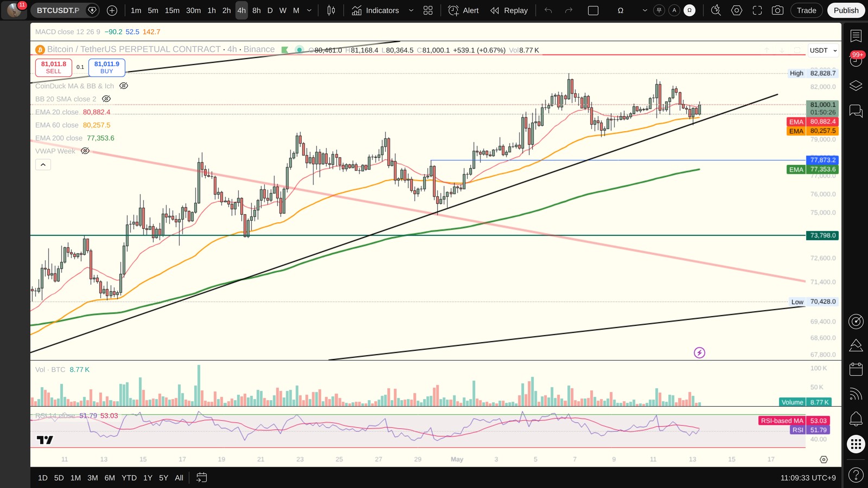This screenshot has width=868, height=488.
Task: Open the Ω layout name menu
Action: point(621,10)
